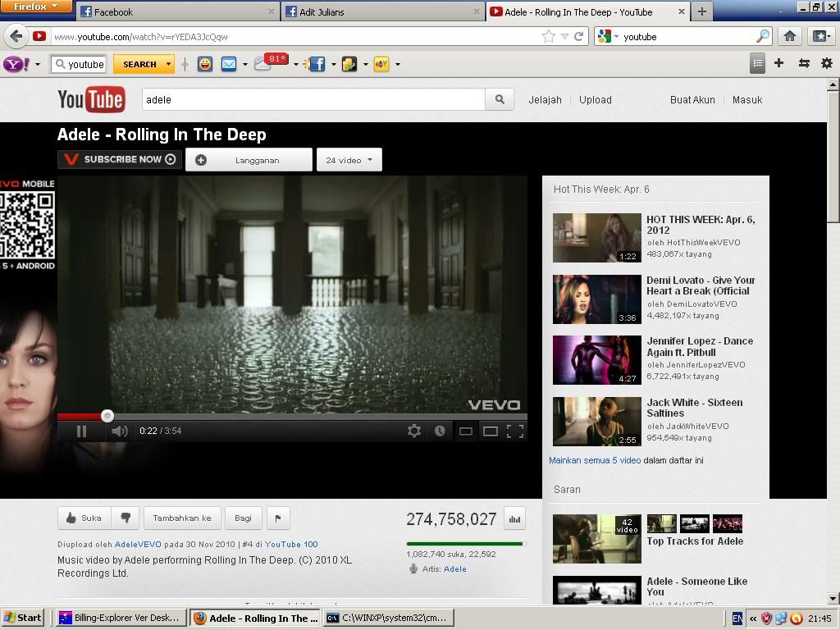Viewport: 840px width, 630px height.
Task: Open Yahoo Messenger smiley icon
Action: [x=204, y=64]
